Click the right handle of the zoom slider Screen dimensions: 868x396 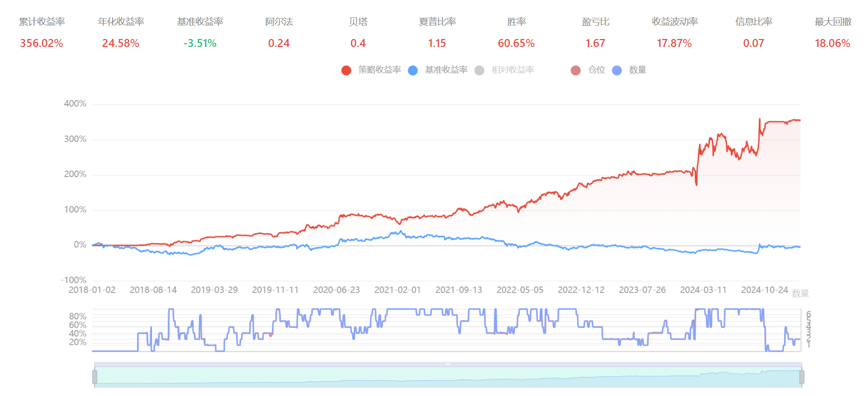[801, 377]
